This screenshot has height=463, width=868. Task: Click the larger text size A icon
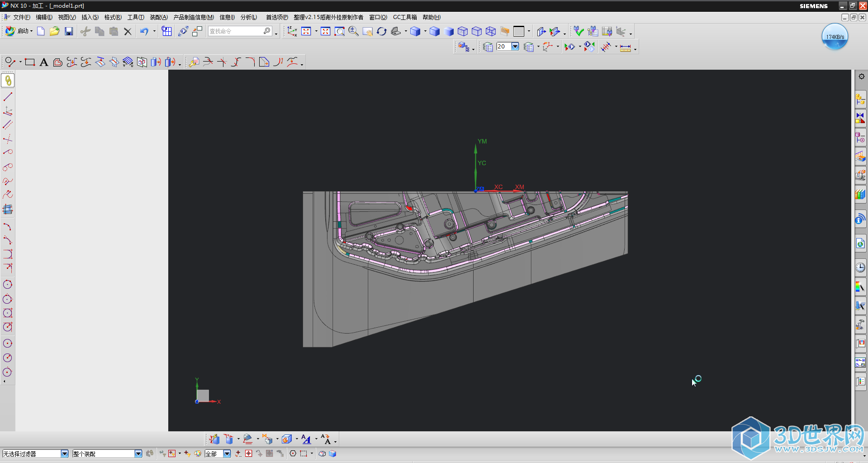(x=326, y=439)
